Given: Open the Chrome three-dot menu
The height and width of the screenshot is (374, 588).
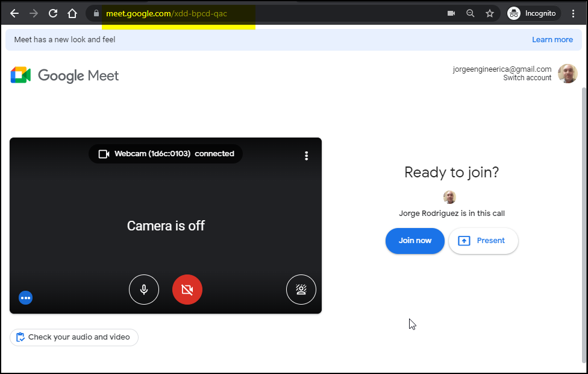Looking at the screenshot, I should pos(573,13).
